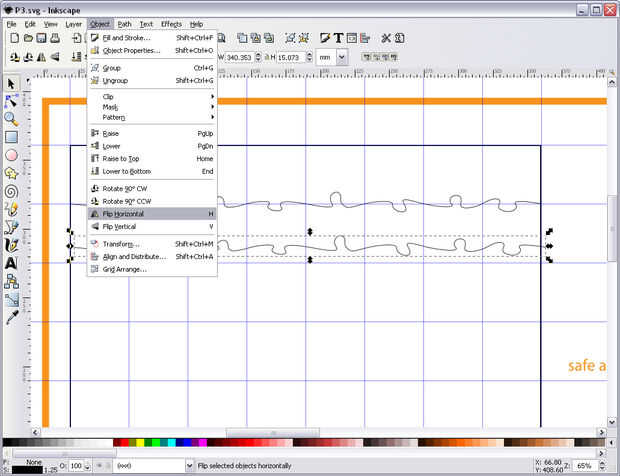Choose Fill and Stroke menu entry
620x476 pixels.
coord(152,38)
